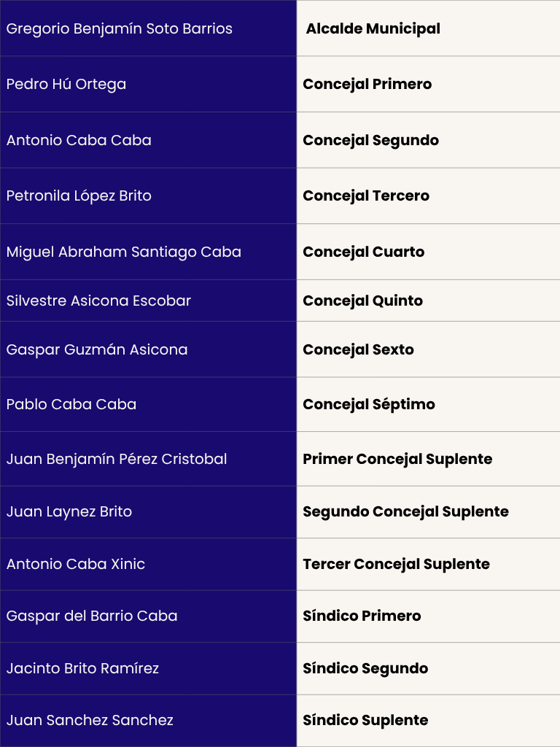Viewport: 560px width, 747px height.
Task: Select the Síndico Primero cell
Action: [362, 616]
